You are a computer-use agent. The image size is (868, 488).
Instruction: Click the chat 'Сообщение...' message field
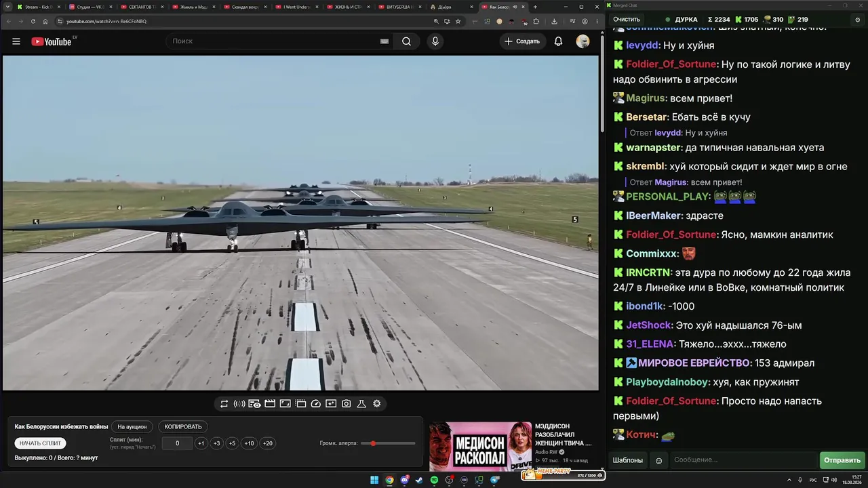743,460
